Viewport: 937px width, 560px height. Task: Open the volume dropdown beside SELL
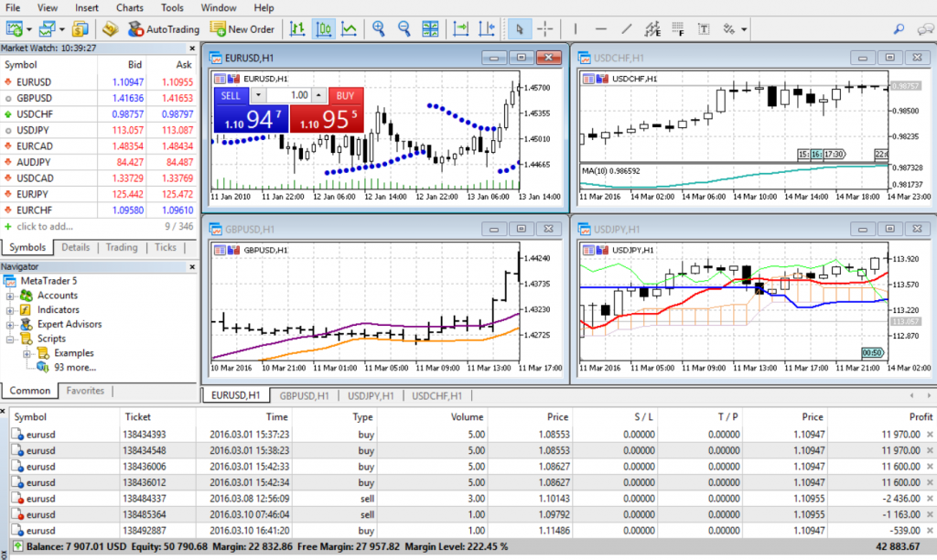(259, 95)
